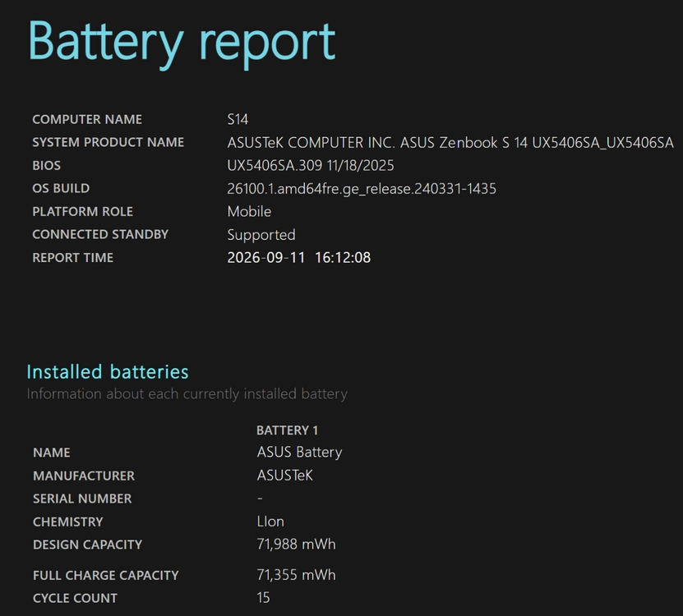The image size is (683, 616).
Task: Click the design capacity 71,988 mWh value
Action: 296,545
